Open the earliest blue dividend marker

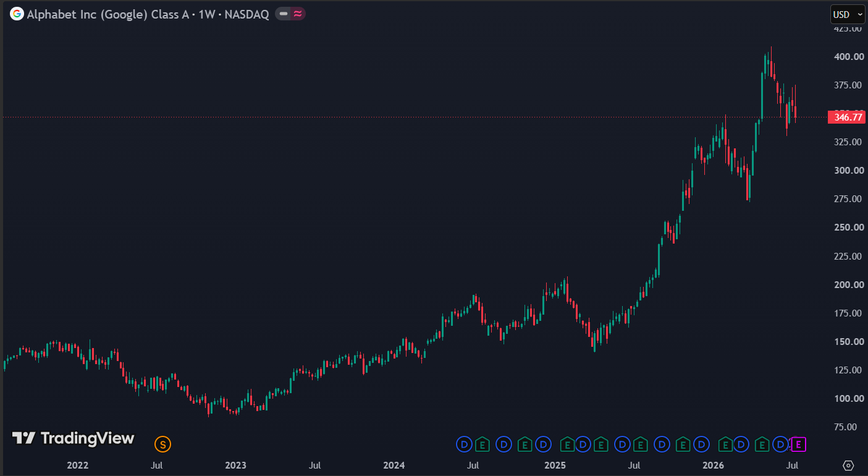tap(464, 444)
